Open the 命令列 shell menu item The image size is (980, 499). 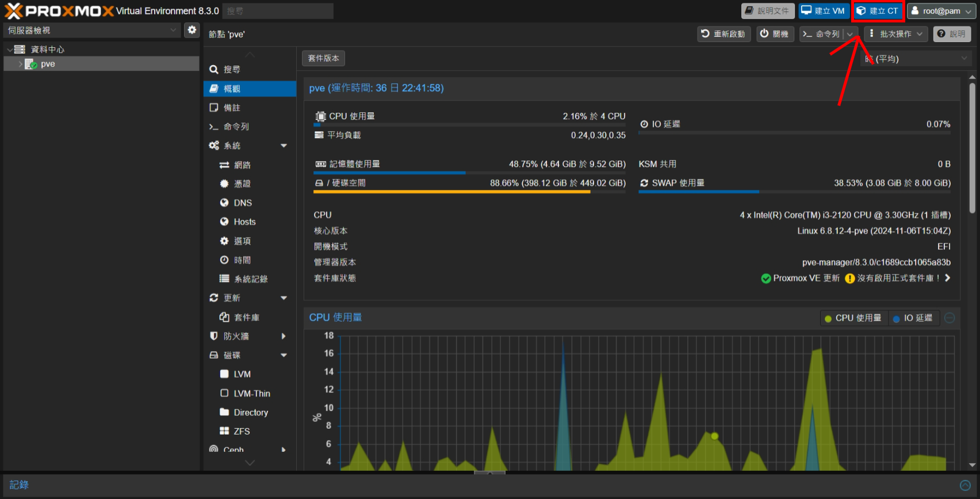point(236,127)
